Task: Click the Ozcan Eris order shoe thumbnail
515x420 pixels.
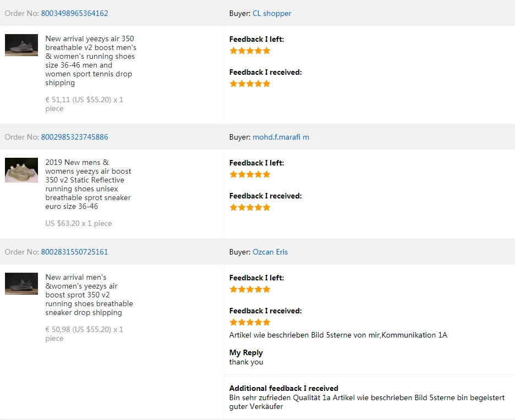Action: click(21, 284)
